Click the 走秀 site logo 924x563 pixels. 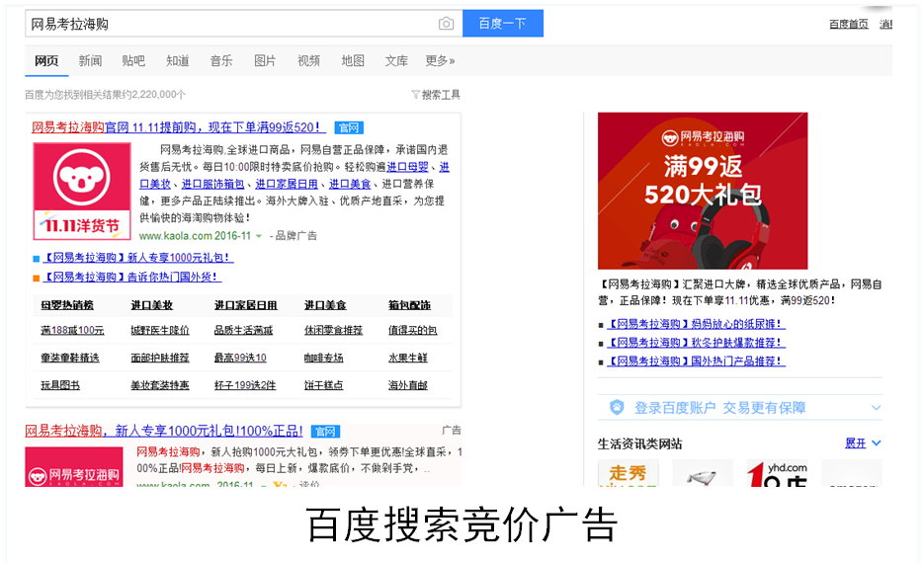(629, 473)
